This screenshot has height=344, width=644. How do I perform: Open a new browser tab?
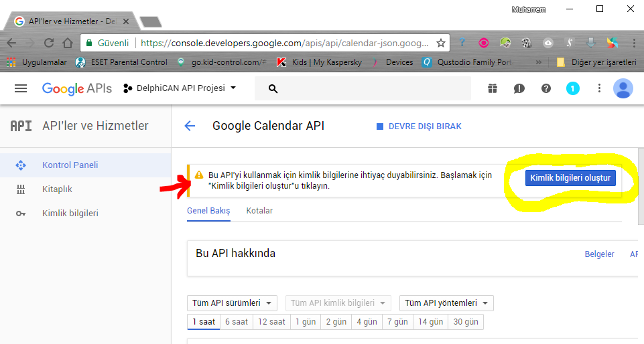pos(150,21)
